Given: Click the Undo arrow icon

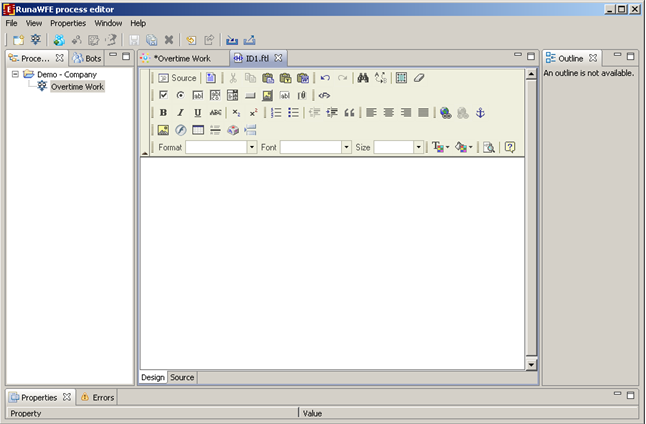Looking at the screenshot, I should [x=325, y=78].
